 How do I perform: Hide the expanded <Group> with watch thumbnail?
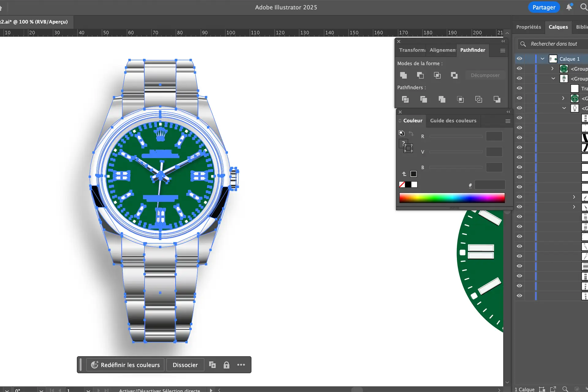tap(519, 78)
